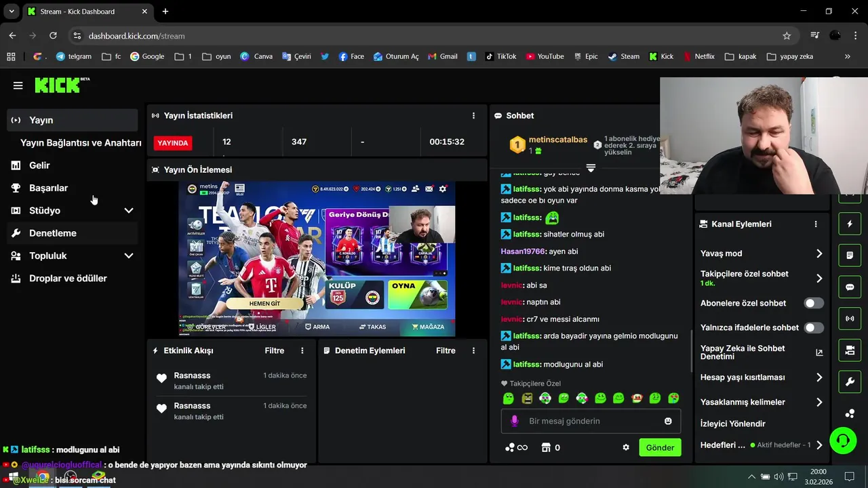Click the document notes icon in right rail

850,256
